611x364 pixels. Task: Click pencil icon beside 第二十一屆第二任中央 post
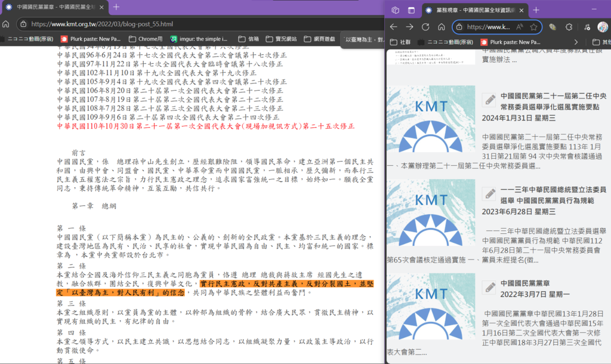(x=489, y=100)
